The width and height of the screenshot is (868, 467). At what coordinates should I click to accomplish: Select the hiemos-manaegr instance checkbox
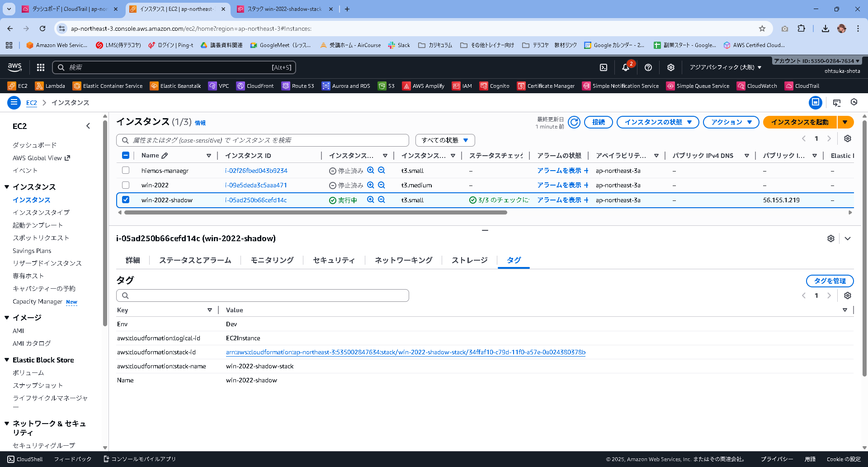[x=126, y=170]
